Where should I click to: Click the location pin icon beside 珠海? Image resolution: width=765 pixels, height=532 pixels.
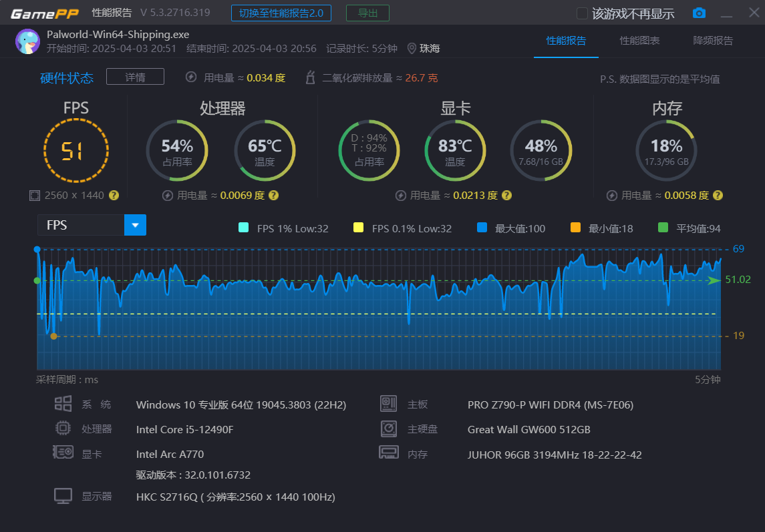[412, 48]
